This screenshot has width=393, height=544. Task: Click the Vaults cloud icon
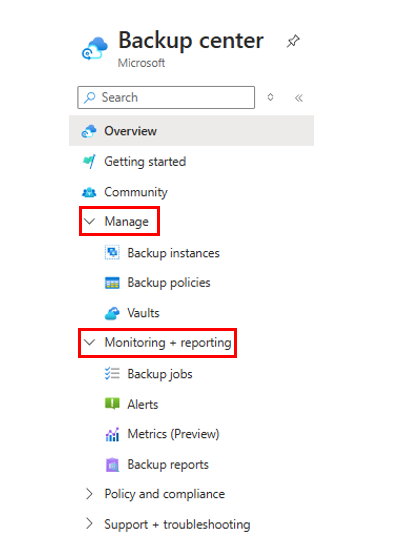tap(112, 313)
